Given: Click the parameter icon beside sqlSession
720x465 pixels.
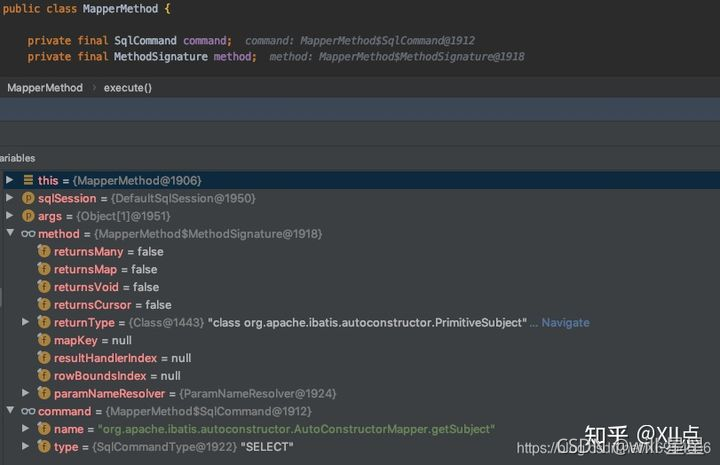Looking at the screenshot, I should click(28, 198).
